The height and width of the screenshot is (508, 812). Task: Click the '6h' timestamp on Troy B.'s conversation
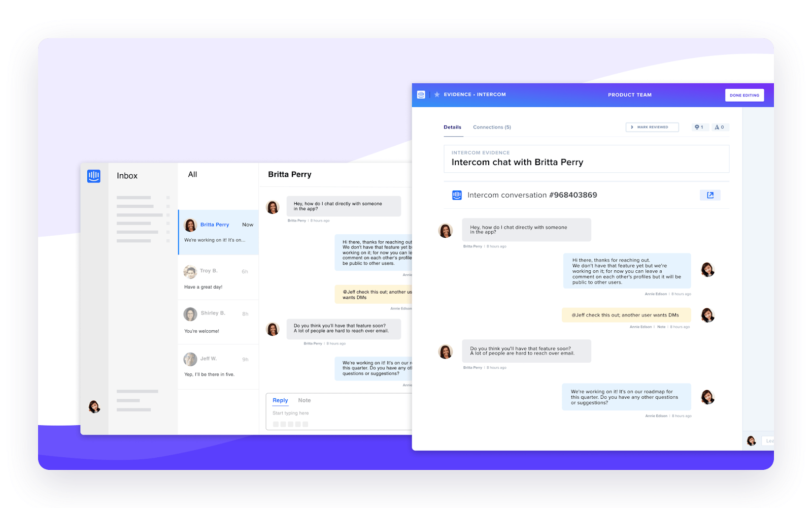coord(245,272)
